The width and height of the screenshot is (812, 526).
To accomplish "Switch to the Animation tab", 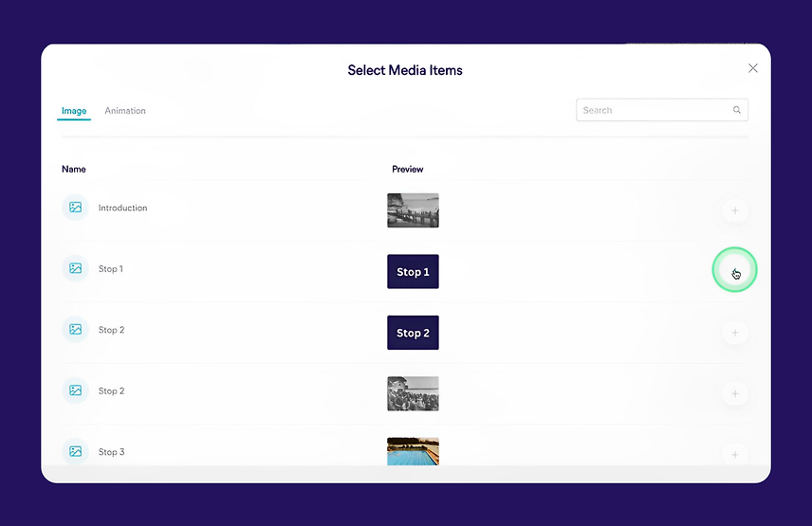I will click(x=125, y=111).
